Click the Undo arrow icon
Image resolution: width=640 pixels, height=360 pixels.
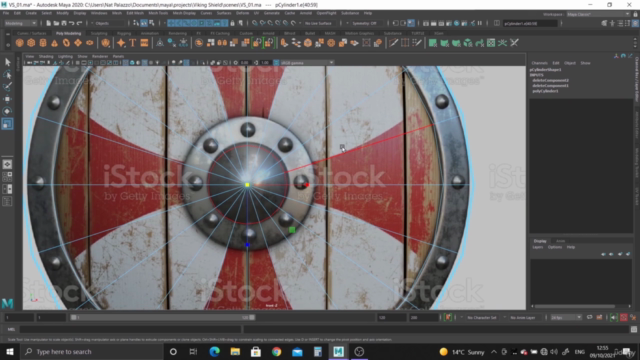coord(71,23)
